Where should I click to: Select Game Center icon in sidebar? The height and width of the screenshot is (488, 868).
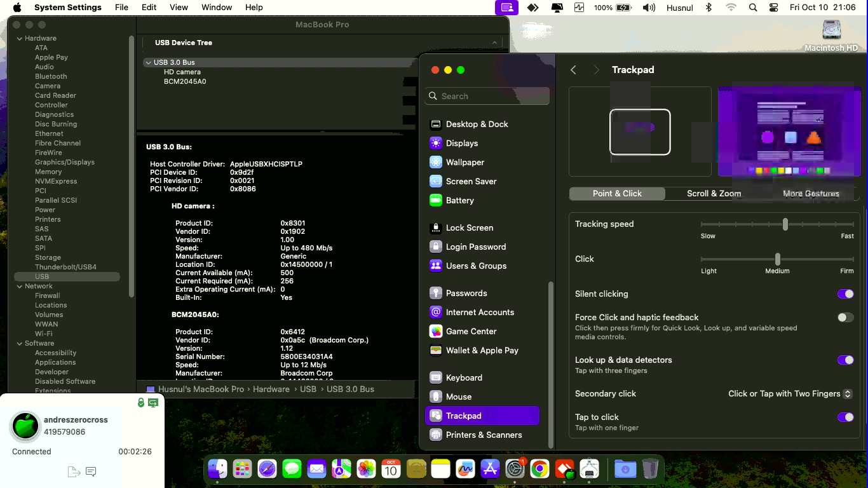435,332
